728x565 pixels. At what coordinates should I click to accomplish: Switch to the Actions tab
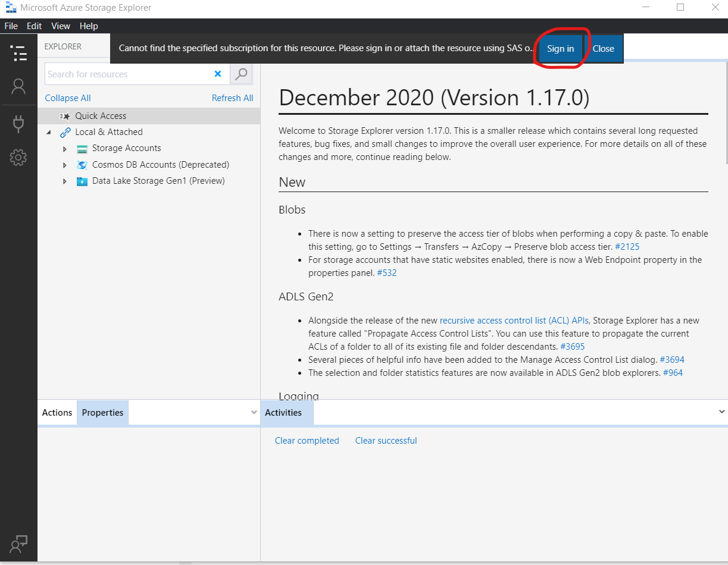click(x=57, y=413)
